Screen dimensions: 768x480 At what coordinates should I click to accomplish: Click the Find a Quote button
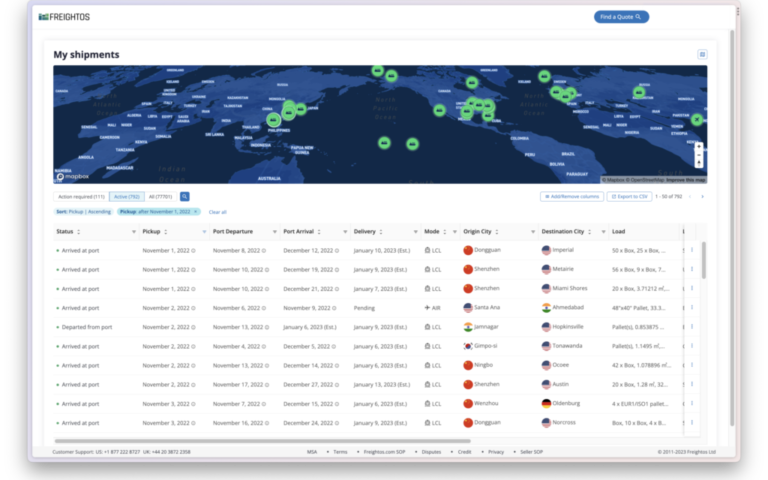click(621, 17)
